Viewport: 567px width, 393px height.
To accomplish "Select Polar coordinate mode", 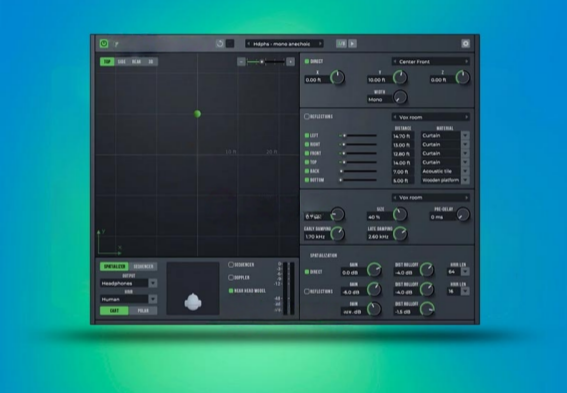I will click(143, 311).
